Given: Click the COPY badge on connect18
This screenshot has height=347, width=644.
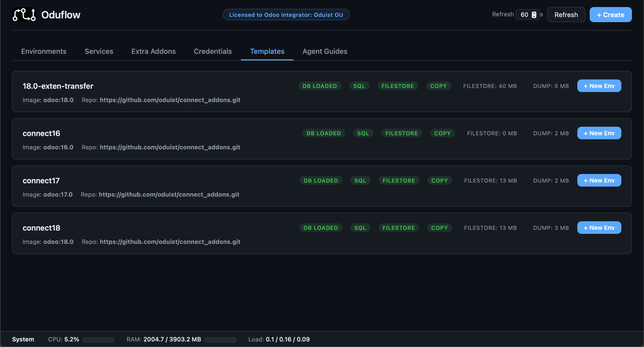Looking at the screenshot, I should 439,228.
